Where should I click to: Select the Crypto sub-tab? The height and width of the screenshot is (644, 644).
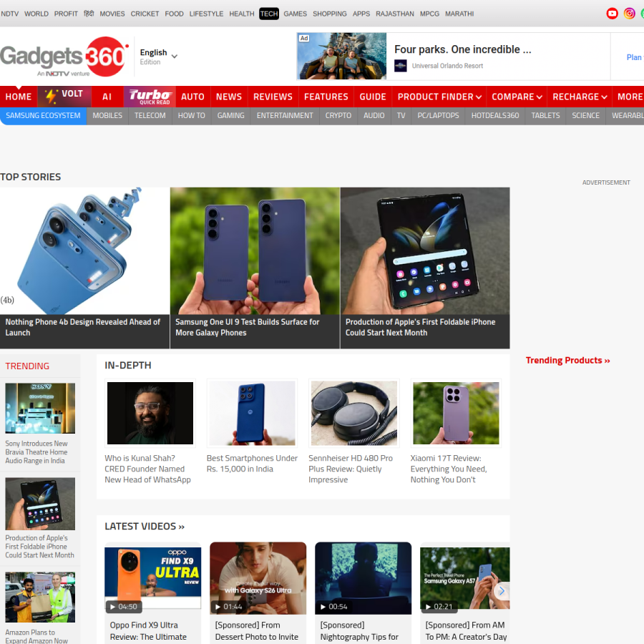click(338, 116)
